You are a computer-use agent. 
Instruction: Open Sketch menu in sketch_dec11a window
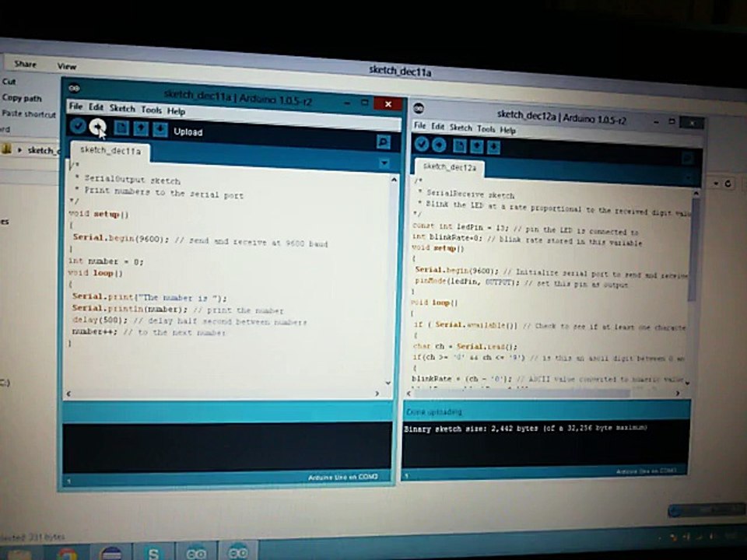(x=122, y=108)
